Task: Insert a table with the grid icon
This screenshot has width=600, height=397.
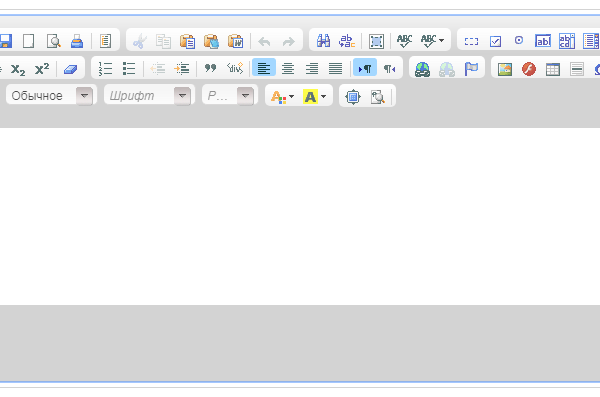Action: click(x=553, y=69)
